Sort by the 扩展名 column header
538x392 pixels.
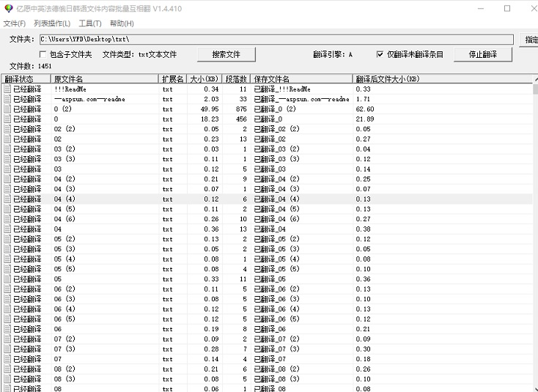click(173, 79)
